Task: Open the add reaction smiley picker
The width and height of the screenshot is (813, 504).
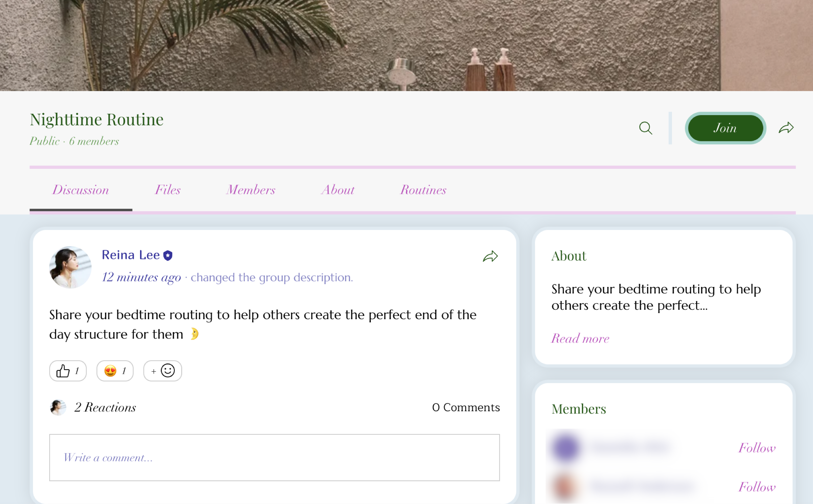Action: pos(162,371)
